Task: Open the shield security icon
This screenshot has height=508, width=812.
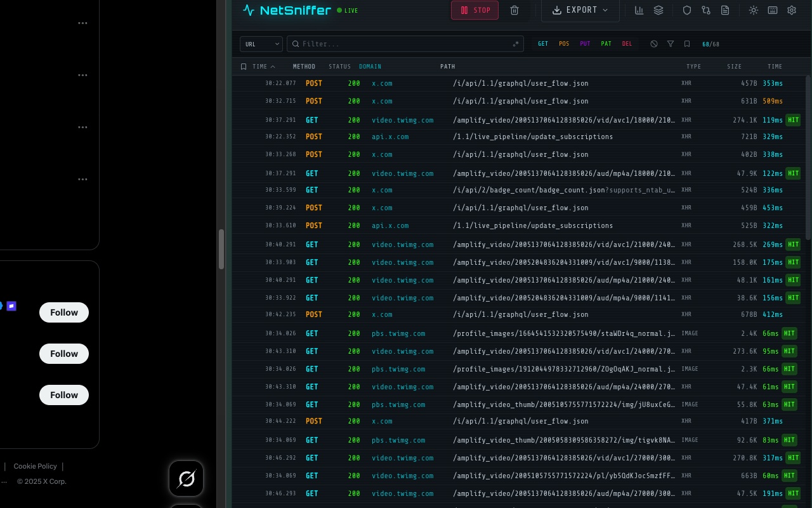Action: (x=687, y=10)
